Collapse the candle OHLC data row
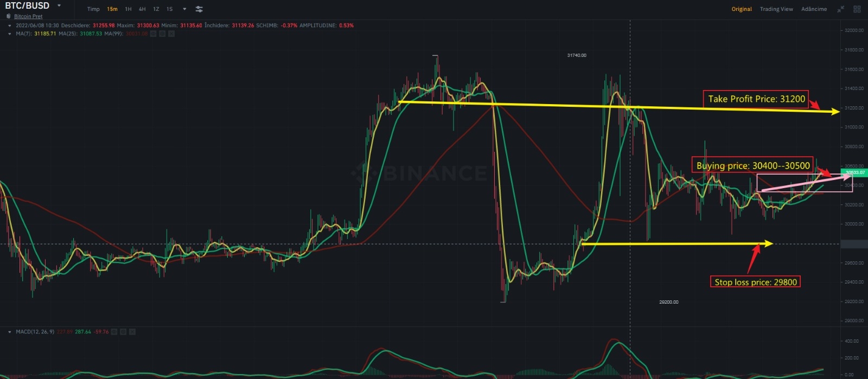Viewport: 868px width, 379px height. click(x=10, y=25)
